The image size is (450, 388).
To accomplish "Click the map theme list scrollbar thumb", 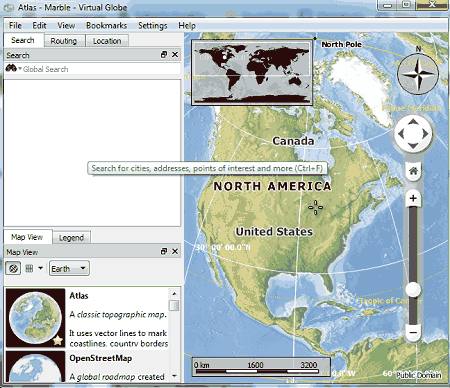I will [174, 305].
